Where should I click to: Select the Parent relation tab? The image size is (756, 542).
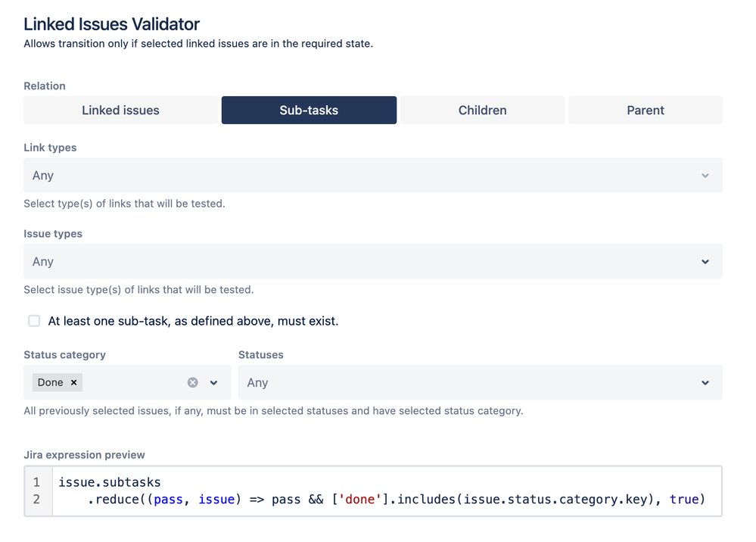645,110
